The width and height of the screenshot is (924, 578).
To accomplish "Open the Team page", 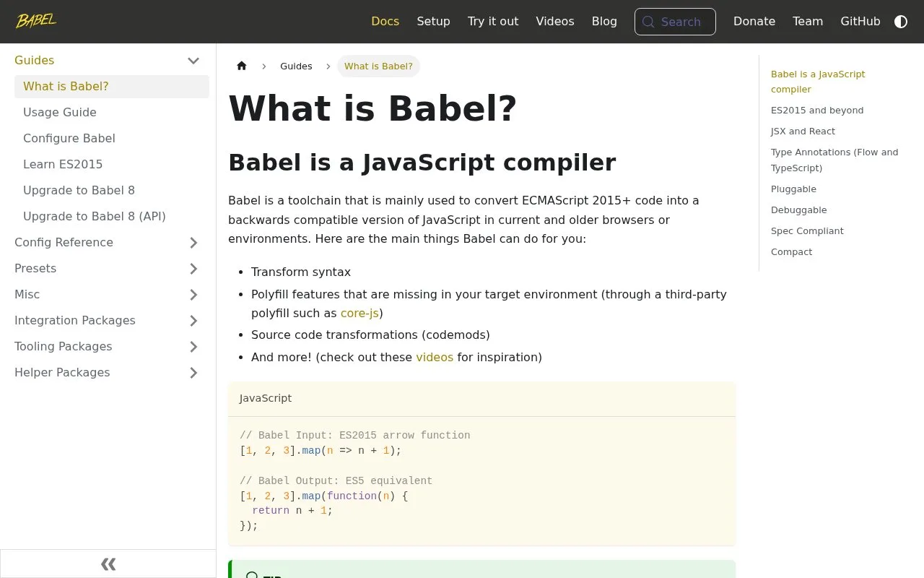I will [x=808, y=22].
